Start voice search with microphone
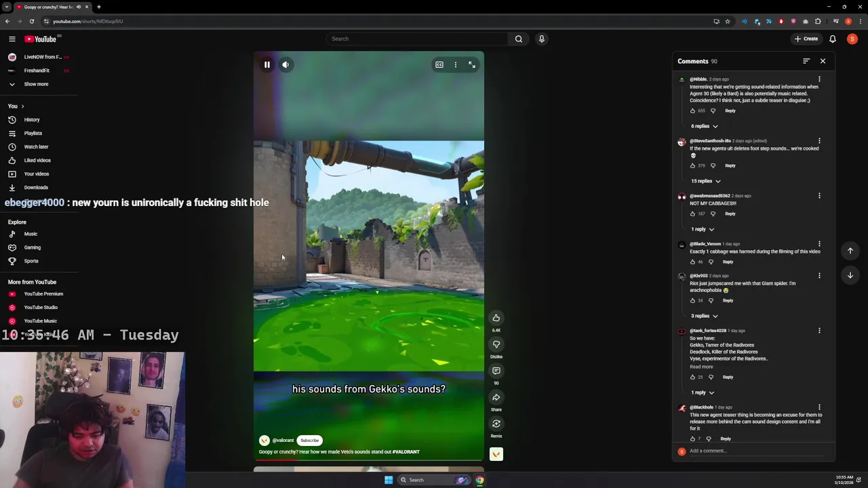This screenshot has width=868, height=488. tap(542, 39)
